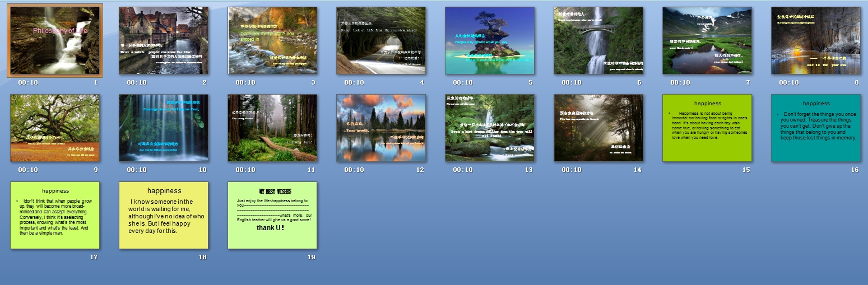Viewport: 868px width, 285px height.
Task: Click slide number 3 label
Action: click(313, 82)
